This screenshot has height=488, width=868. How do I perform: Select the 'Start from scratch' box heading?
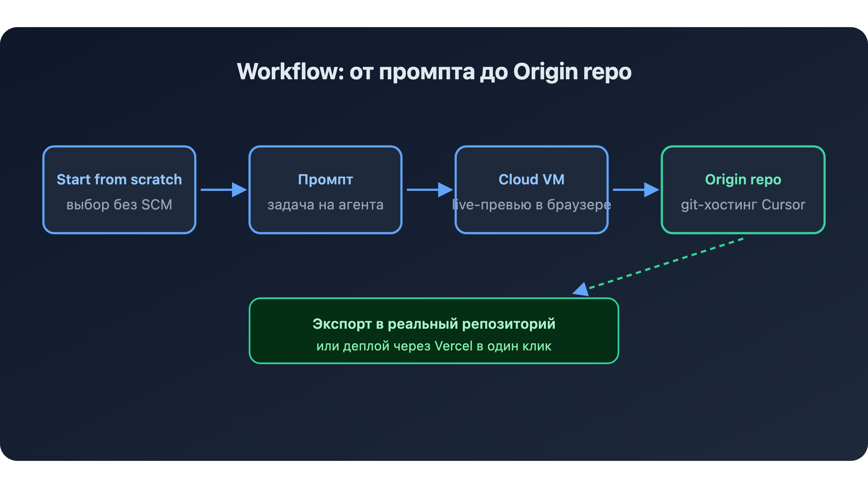pyautogui.click(x=119, y=179)
